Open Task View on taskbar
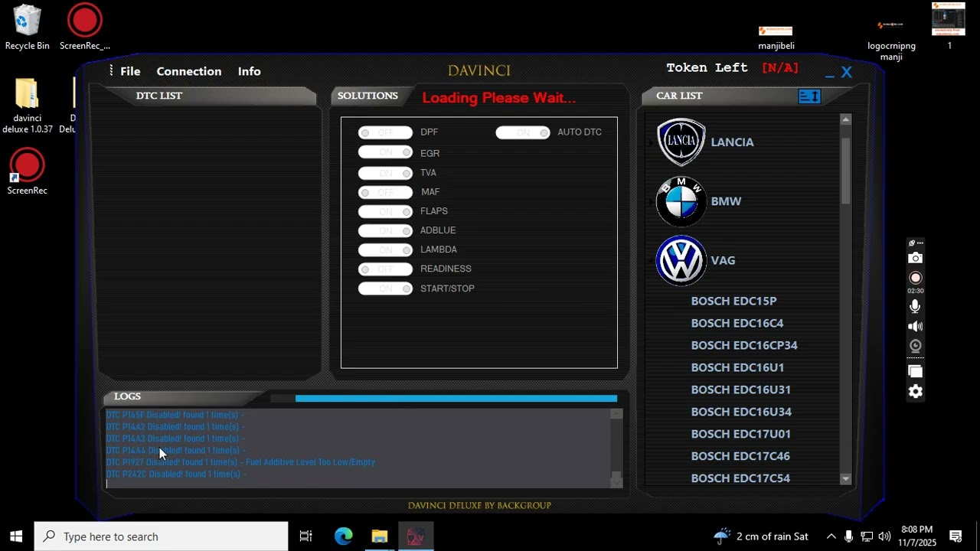Image resolution: width=980 pixels, height=551 pixels. click(305, 536)
